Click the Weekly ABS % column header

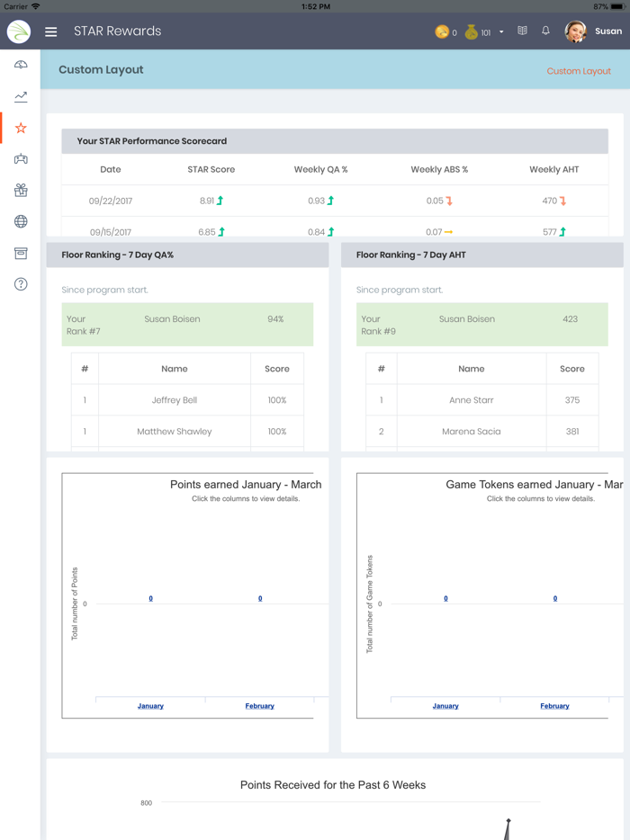[439, 169]
